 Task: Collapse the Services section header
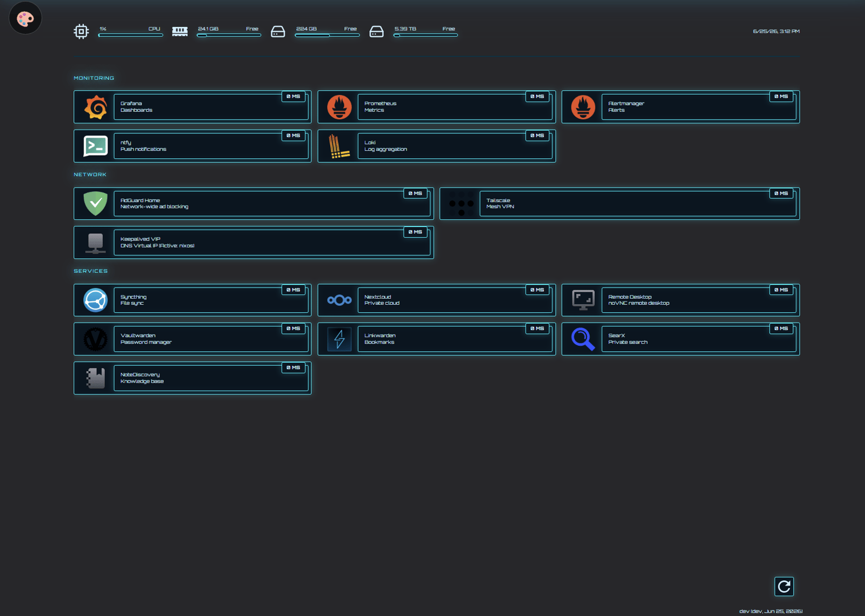click(x=91, y=271)
